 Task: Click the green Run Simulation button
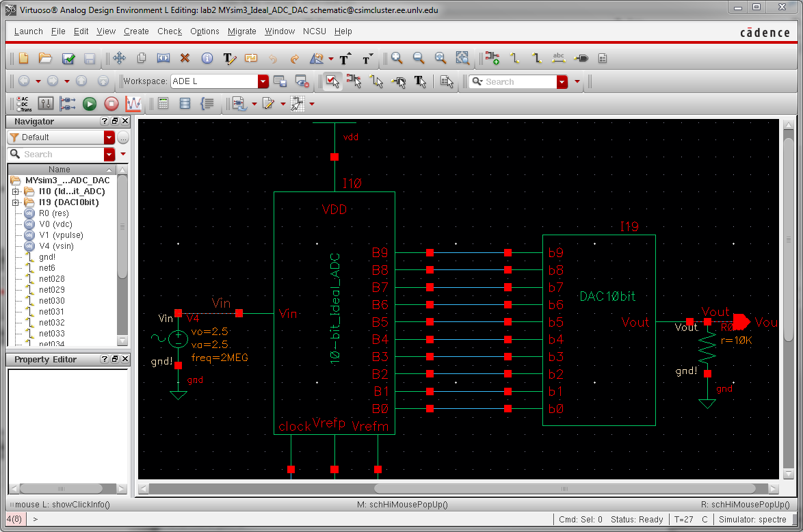(x=90, y=104)
